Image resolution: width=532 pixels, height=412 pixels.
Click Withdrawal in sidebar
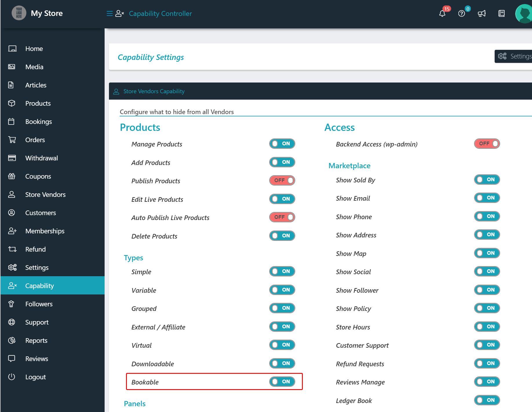52,158
